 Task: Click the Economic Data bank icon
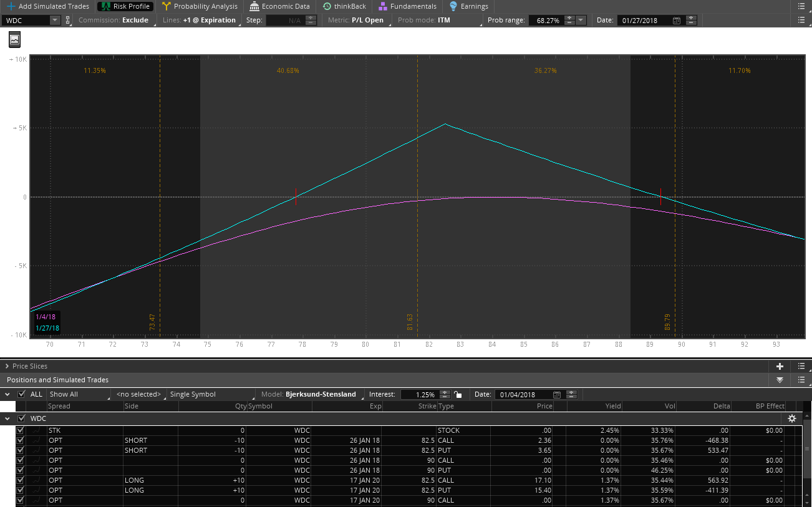point(254,6)
